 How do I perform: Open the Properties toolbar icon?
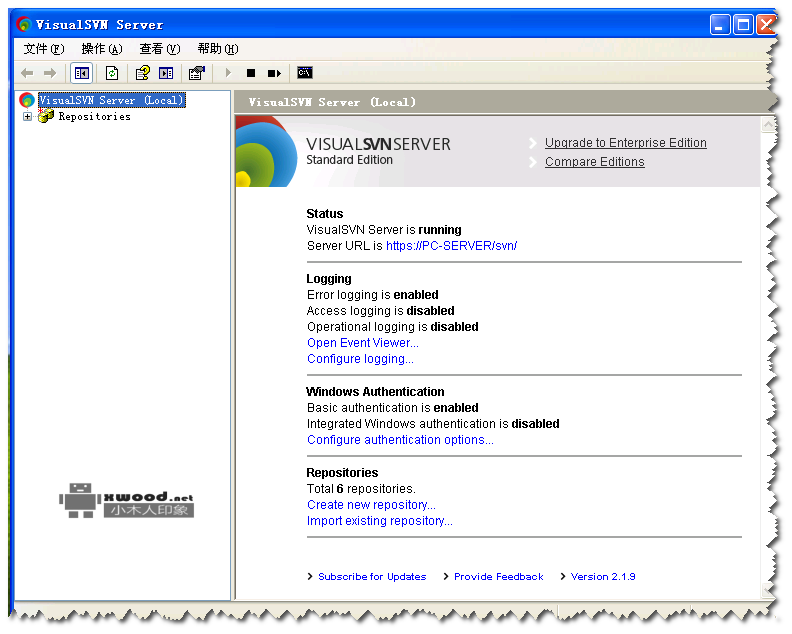click(197, 73)
